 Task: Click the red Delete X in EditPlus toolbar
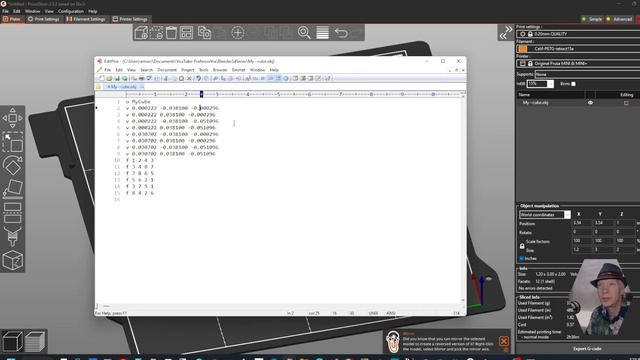coord(189,78)
